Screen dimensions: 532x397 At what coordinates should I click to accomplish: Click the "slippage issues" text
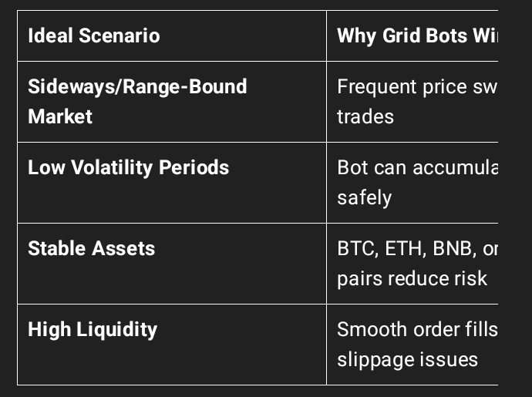pos(407,359)
